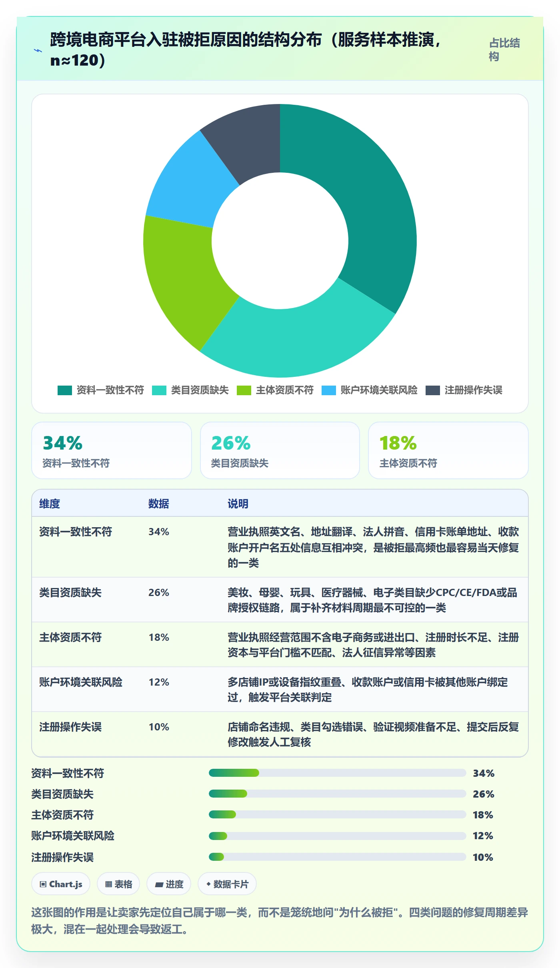Toggle the 类目资质缺失 legend swatch

coord(159,390)
